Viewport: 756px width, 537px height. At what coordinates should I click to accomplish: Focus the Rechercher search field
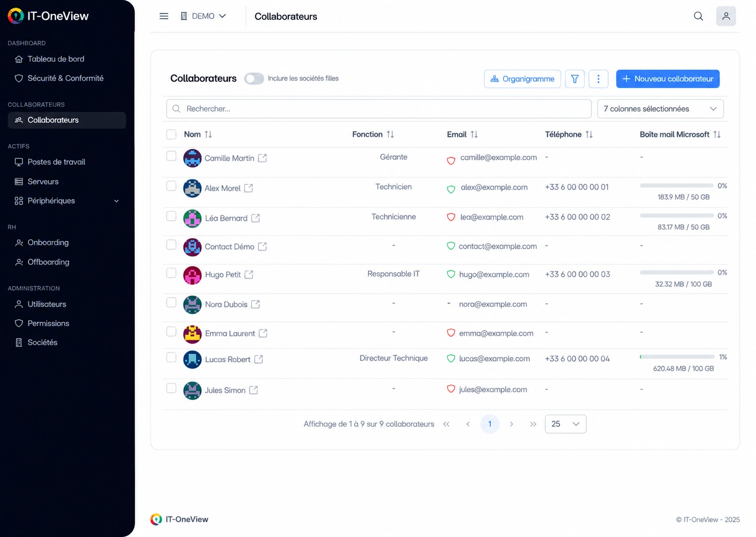coord(379,109)
